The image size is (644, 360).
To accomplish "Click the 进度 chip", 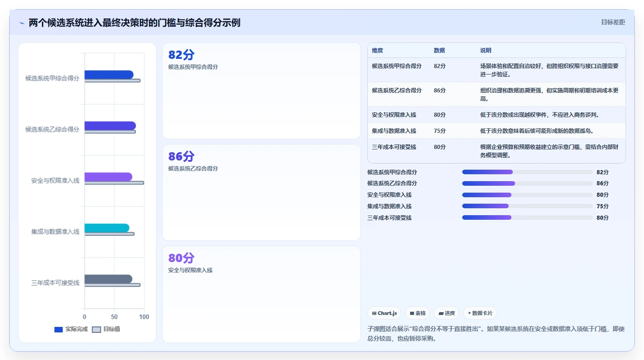I will (447, 313).
